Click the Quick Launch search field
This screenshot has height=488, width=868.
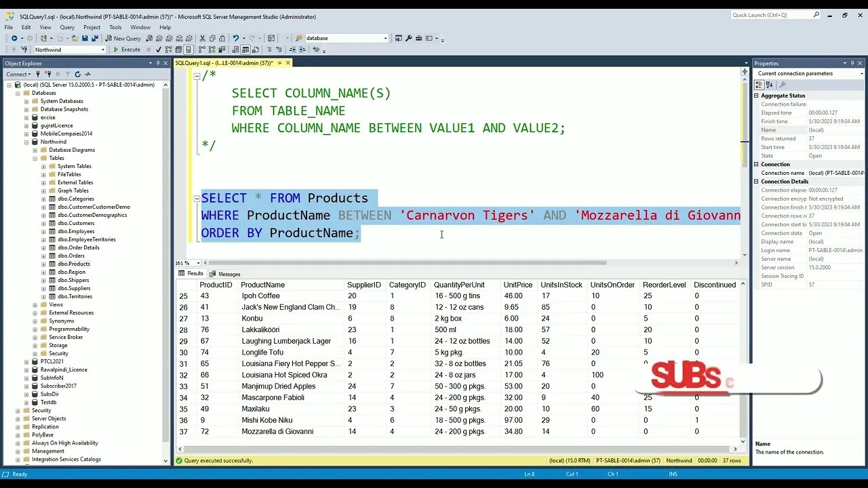pyautogui.click(x=776, y=15)
